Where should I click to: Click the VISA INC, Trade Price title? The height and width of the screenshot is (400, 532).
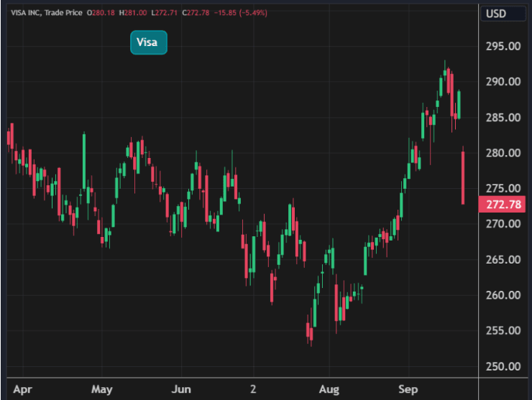pyautogui.click(x=47, y=13)
